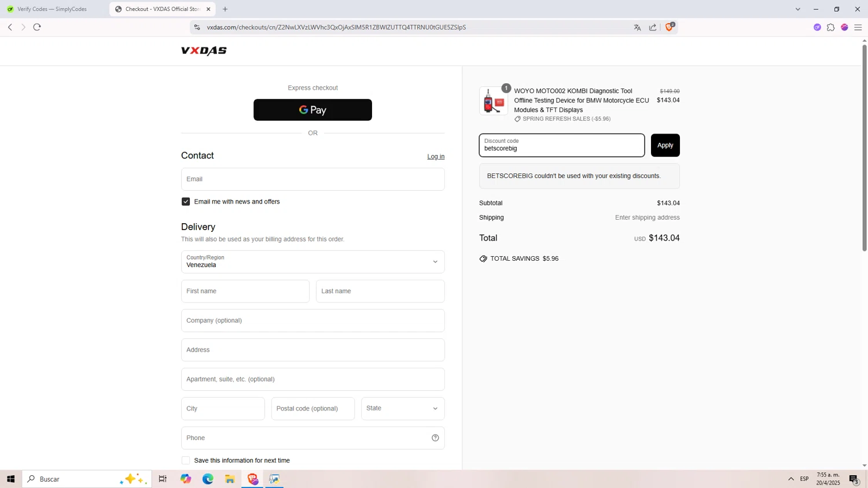Open the tab search dropdown arrow
Image resolution: width=868 pixels, height=488 pixels.
(797, 9)
